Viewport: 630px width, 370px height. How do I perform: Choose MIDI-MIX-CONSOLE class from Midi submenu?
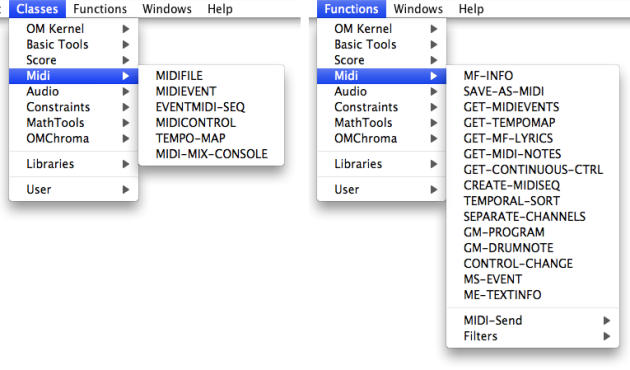point(211,154)
